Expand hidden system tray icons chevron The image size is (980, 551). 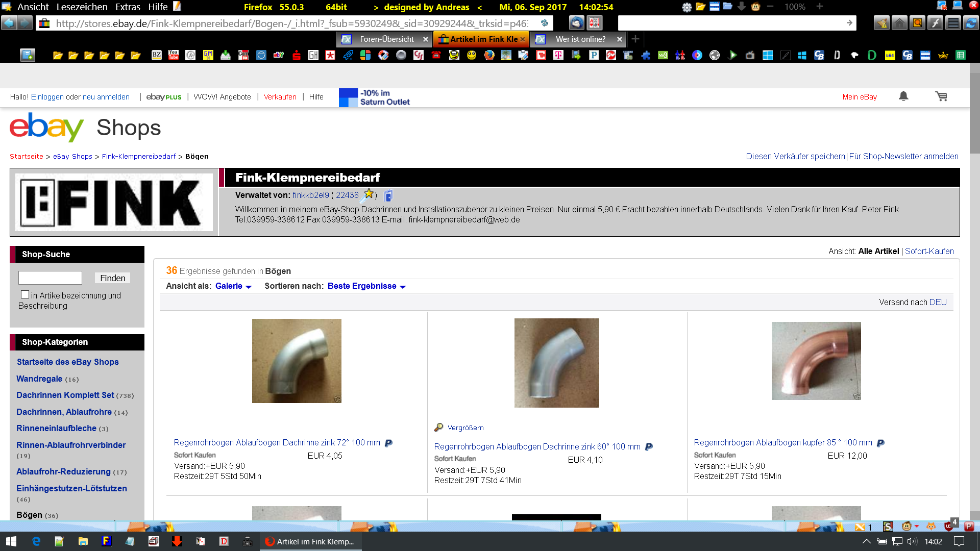click(x=866, y=541)
